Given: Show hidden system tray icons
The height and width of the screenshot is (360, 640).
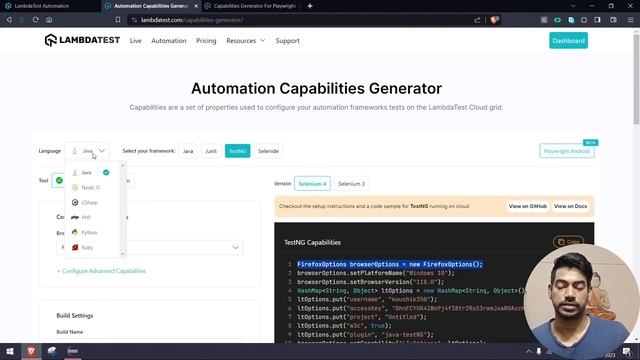Looking at the screenshot, I should (x=529, y=351).
